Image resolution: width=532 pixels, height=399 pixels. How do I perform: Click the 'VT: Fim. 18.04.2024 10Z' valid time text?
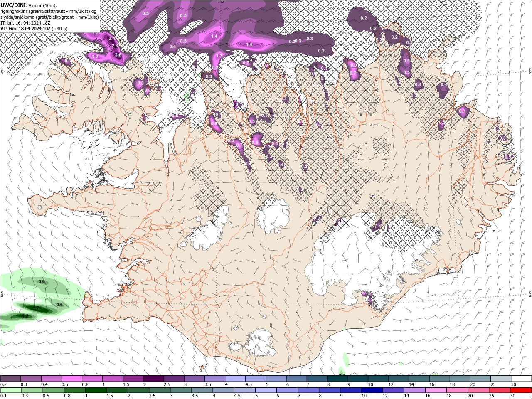[26, 29]
